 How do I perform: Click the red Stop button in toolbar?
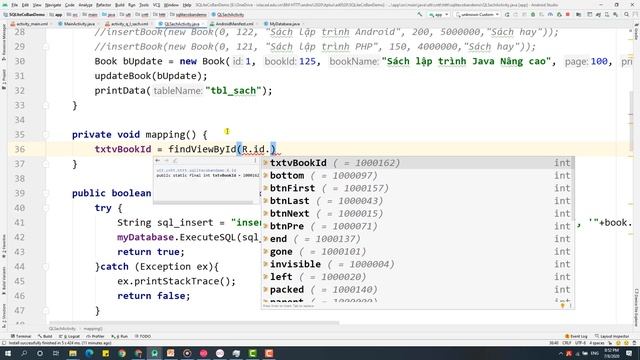click(x=568, y=14)
